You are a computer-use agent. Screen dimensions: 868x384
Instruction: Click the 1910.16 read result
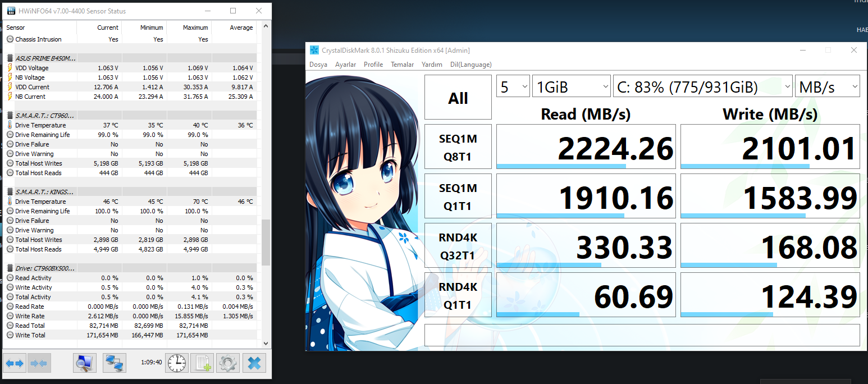(x=586, y=196)
